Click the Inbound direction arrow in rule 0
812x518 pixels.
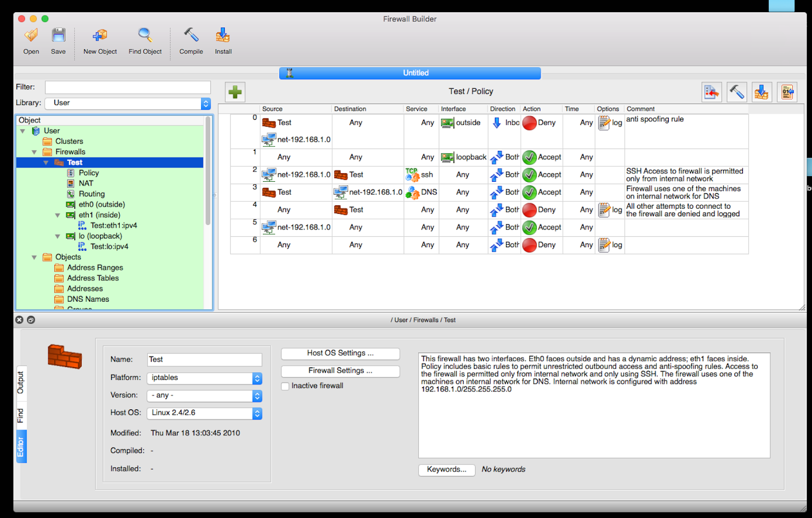(x=497, y=123)
